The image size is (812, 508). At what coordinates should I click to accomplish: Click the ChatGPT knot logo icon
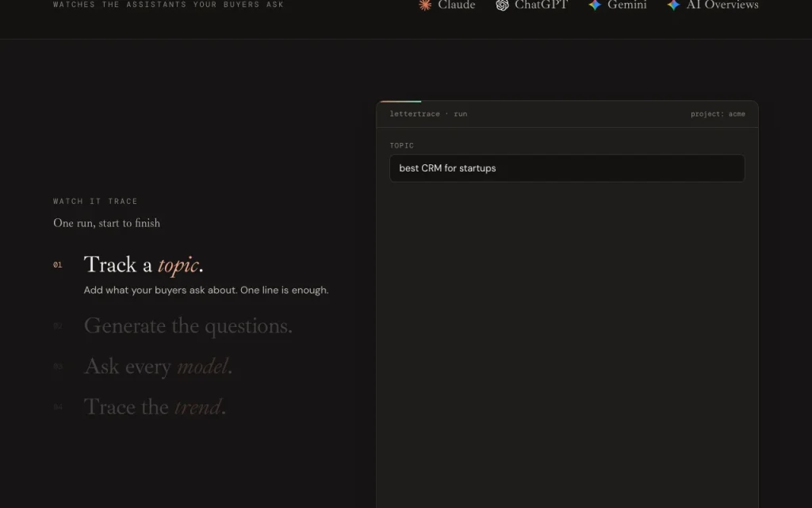[502, 5]
